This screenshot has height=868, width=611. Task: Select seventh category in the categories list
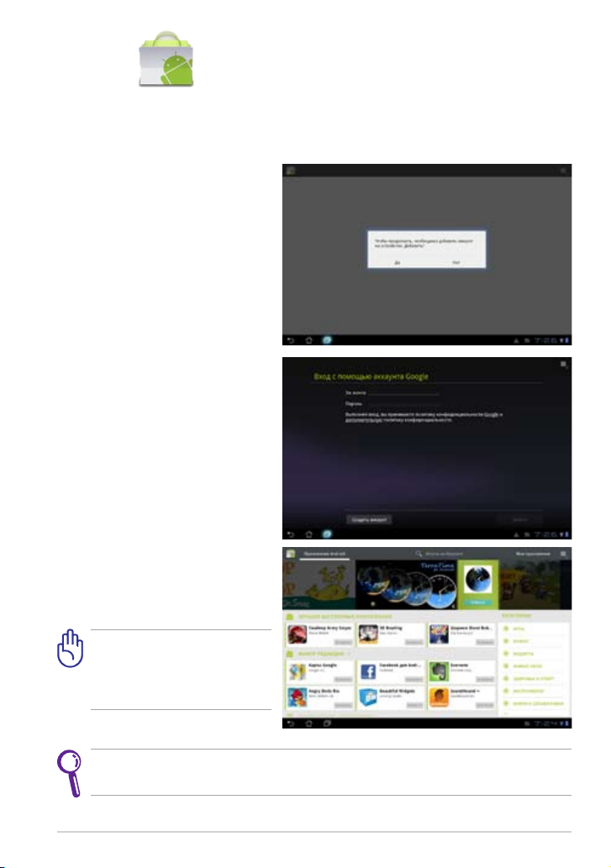pyautogui.click(x=535, y=703)
